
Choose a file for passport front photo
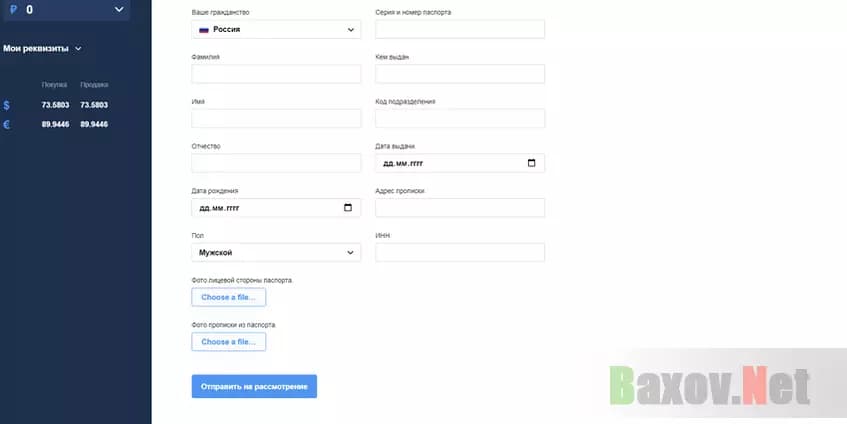tap(228, 297)
